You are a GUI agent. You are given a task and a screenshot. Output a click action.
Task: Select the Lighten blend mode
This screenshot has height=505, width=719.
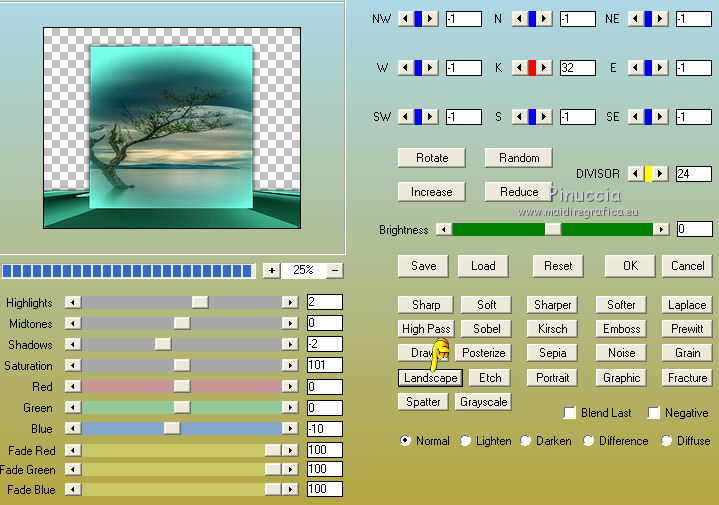tap(465, 441)
